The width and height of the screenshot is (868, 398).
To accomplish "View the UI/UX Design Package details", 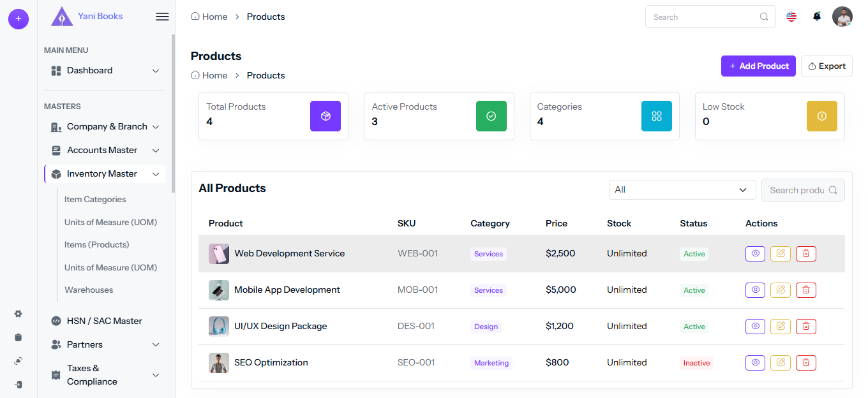I will [755, 327].
